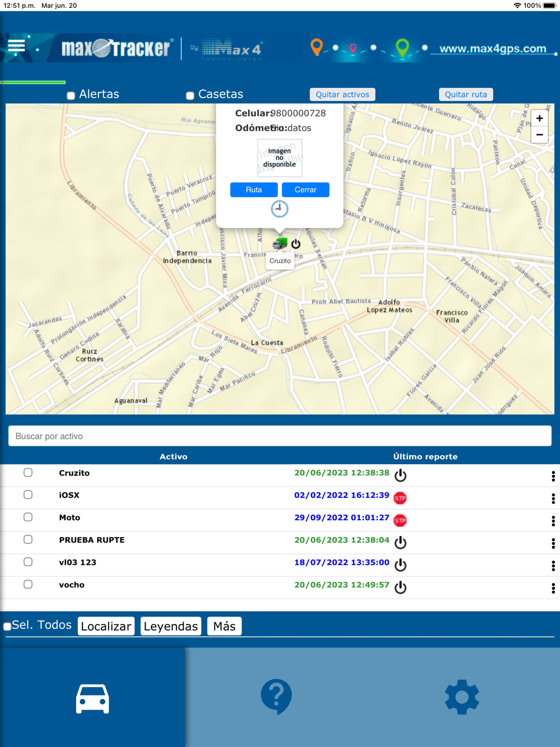
Task: Click timestamp 20/06/2023 12:38:38
Action: click(x=342, y=473)
